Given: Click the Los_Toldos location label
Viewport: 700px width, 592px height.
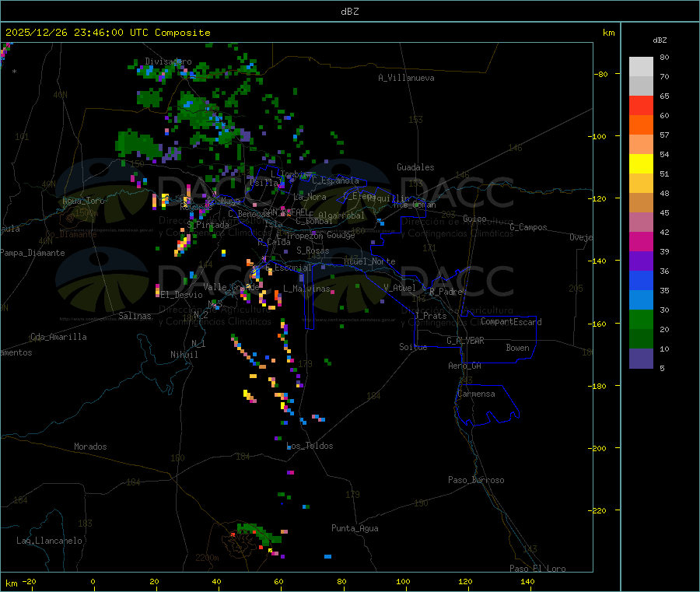Looking at the screenshot, I should pyautogui.click(x=310, y=446).
